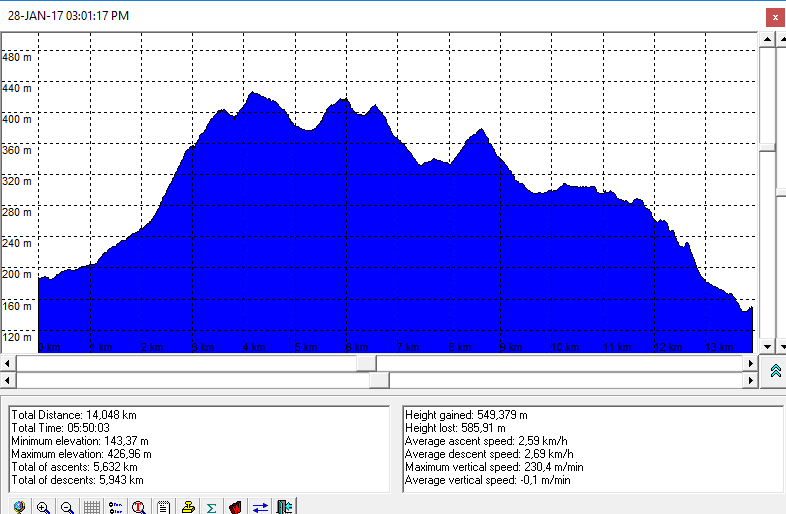This screenshot has height=514, width=786.
Task: Click the globe map icon in bottom toolbar
Action: tap(19, 506)
